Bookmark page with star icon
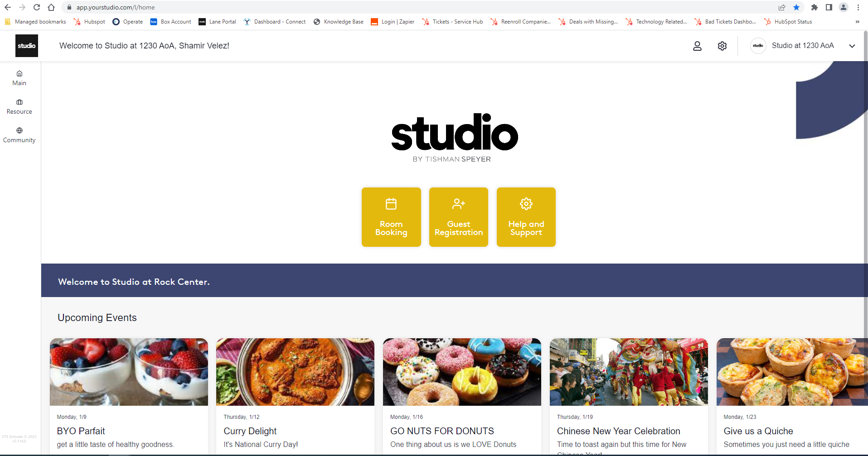The image size is (868, 456). pos(796,7)
